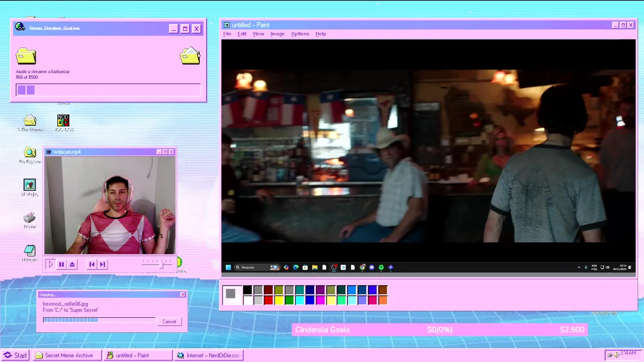This screenshot has height=362, width=644.
Task: Click the eject button in Webcam player
Action: (72, 264)
